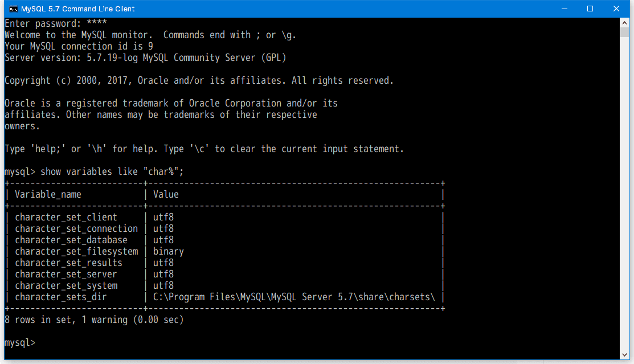Screen dimensions: 634x364
Task: Click the Variable_name column header
Action: pyautogui.click(x=48, y=194)
